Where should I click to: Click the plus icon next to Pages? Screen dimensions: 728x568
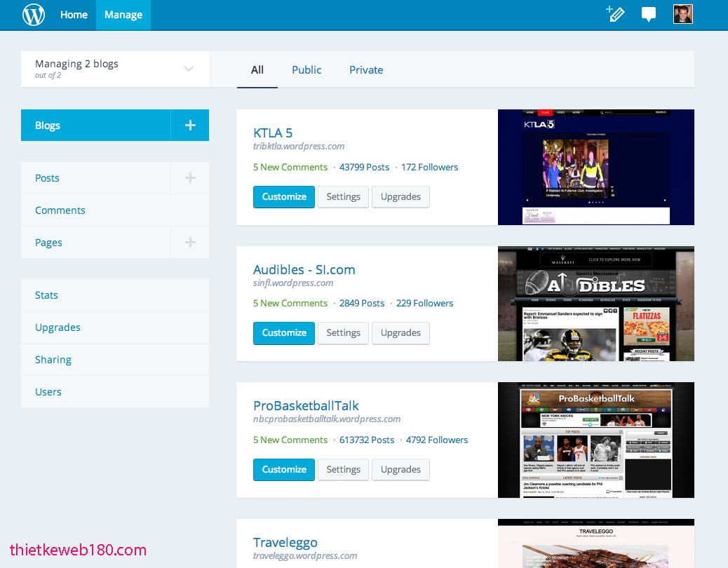(189, 242)
